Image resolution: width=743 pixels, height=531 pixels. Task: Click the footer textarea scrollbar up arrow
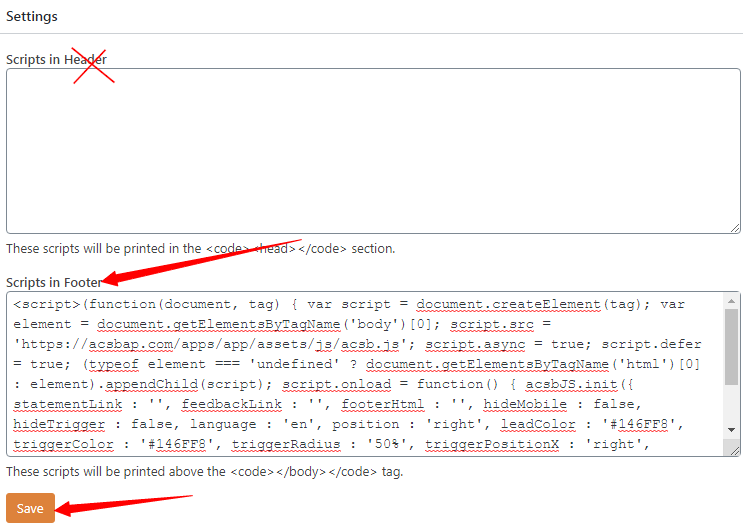click(731, 301)
